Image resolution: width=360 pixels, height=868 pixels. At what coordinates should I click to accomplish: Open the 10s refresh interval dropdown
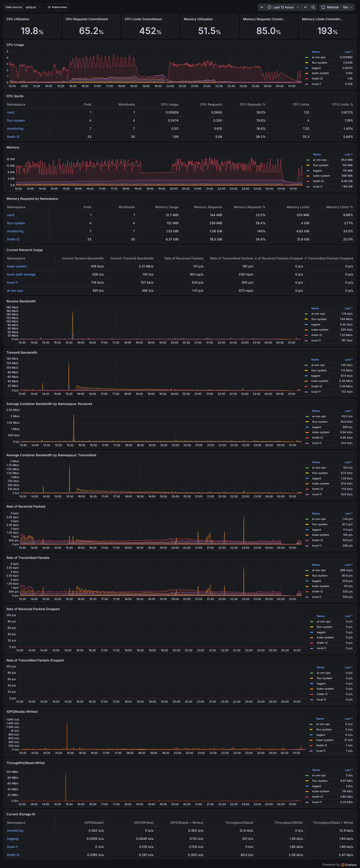tap(348, 7)
